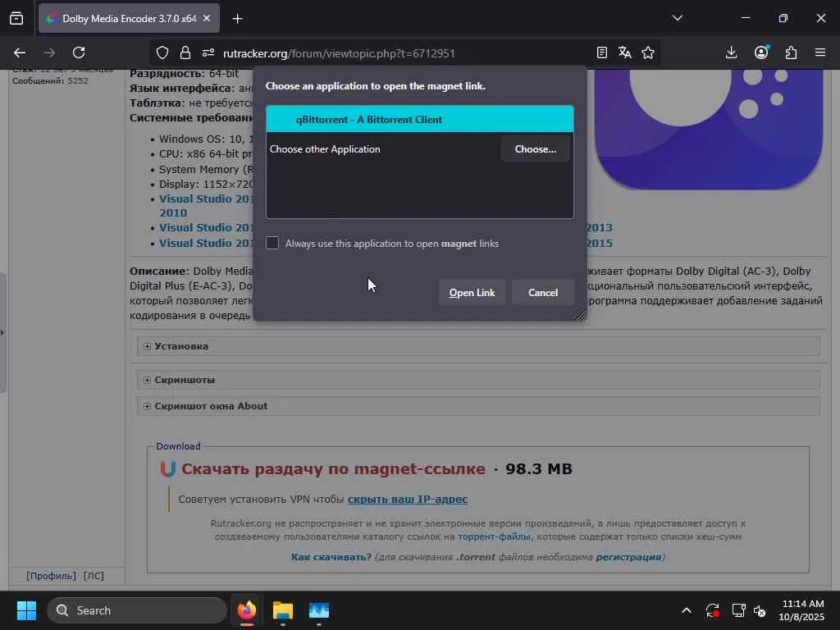The width and height of the screenshot is (840, 630).
Task: Open user [Профиль] link
Action: 52,576
